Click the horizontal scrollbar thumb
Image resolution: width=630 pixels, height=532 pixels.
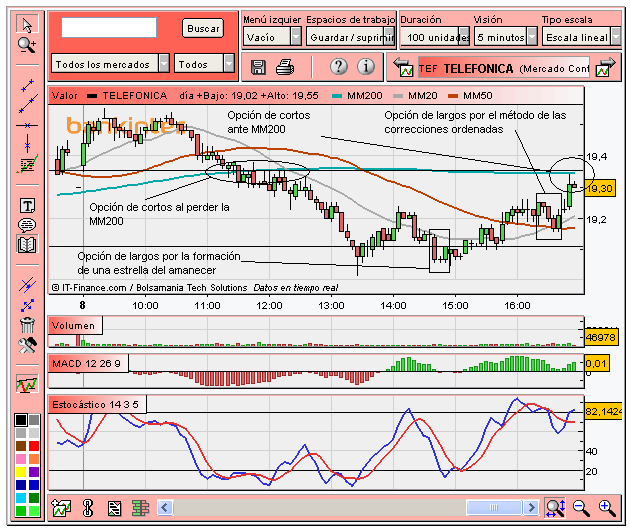click(494, 507)
